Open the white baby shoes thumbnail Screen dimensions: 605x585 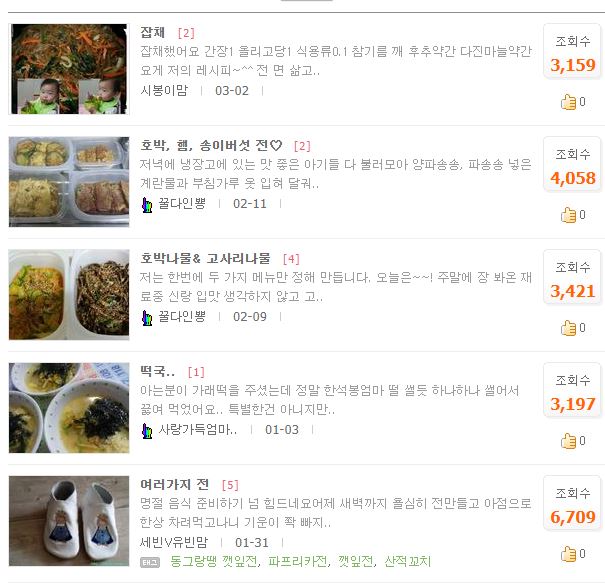(69, 521)
